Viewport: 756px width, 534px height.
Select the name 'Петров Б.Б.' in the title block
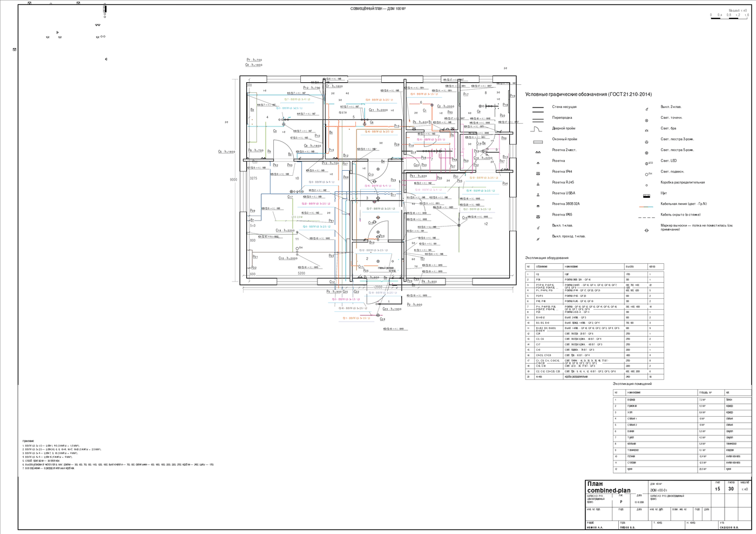(628, 527)
